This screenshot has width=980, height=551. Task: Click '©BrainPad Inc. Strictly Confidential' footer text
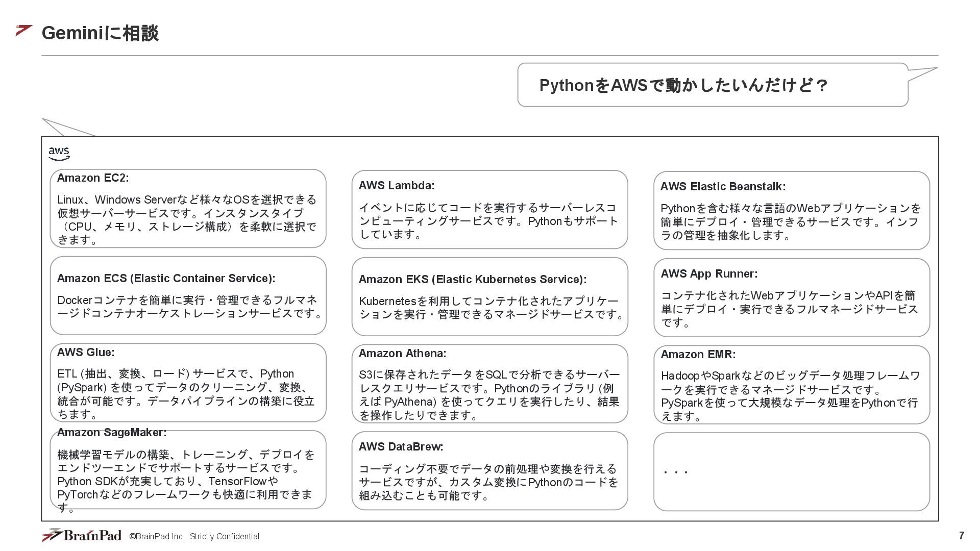(x=194, y=537)
